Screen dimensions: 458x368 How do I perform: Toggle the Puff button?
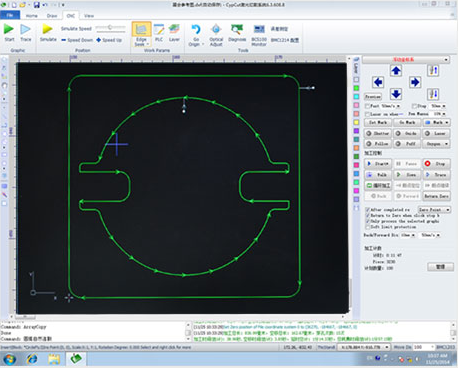point(407,144)
